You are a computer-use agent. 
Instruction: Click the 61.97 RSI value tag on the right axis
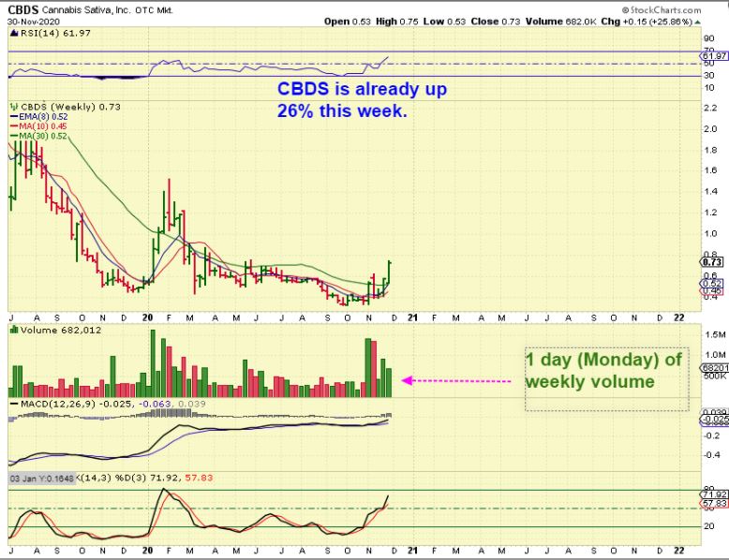point(714,56)
